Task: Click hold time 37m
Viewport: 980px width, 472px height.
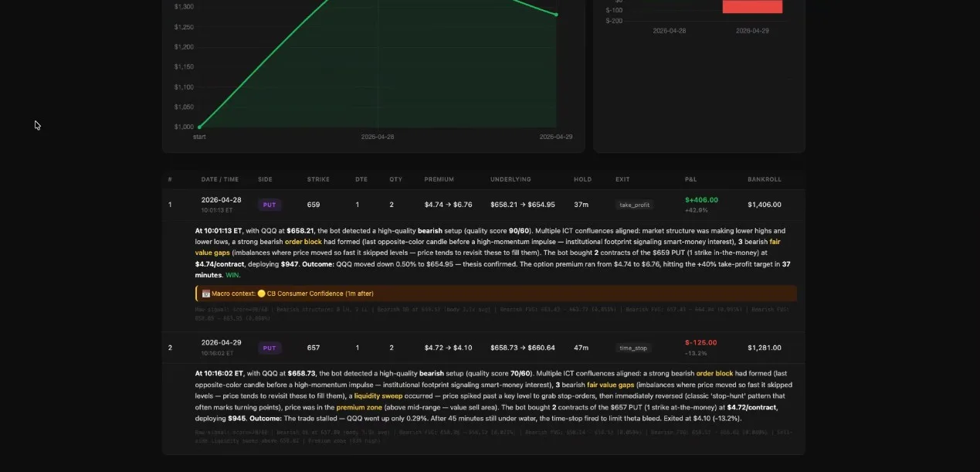Action: (x=582, y=205)
